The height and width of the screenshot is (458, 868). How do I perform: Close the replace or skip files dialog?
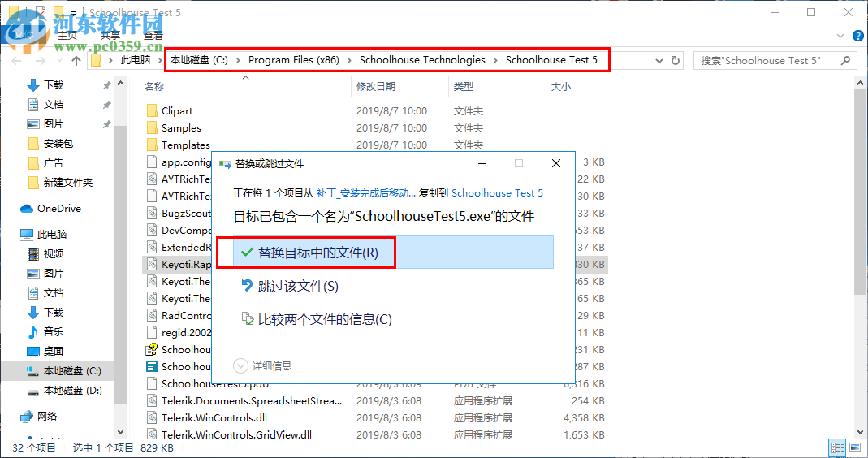click(555, 163)
